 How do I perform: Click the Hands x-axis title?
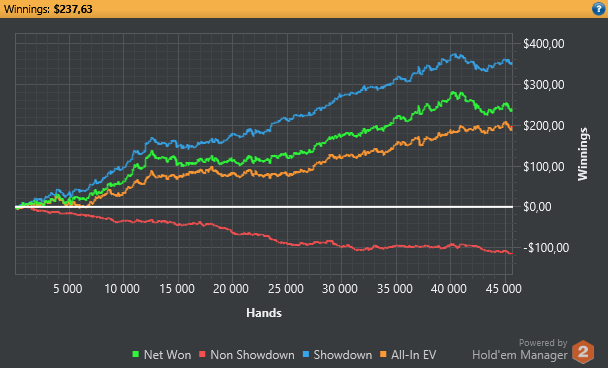pyautogui.click(x=264, y=313)
